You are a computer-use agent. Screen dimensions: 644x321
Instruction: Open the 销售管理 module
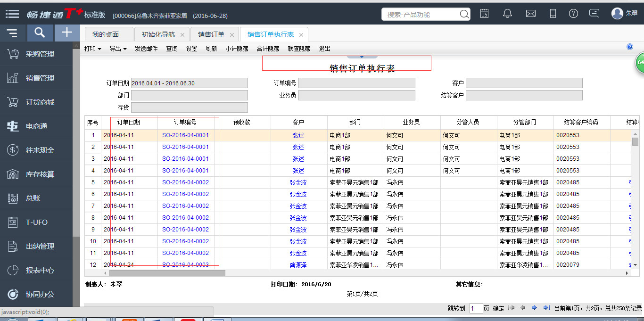[36, 78]
